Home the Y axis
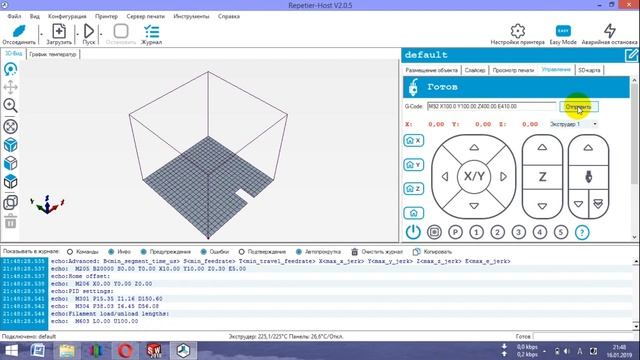640x360 pixels. 413,164
